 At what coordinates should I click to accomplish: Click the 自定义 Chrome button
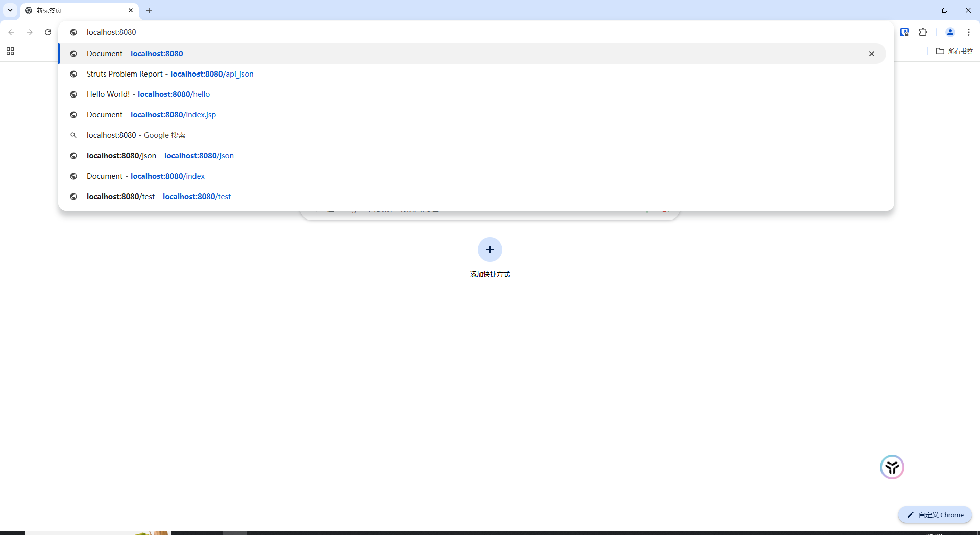click(935, 515)
